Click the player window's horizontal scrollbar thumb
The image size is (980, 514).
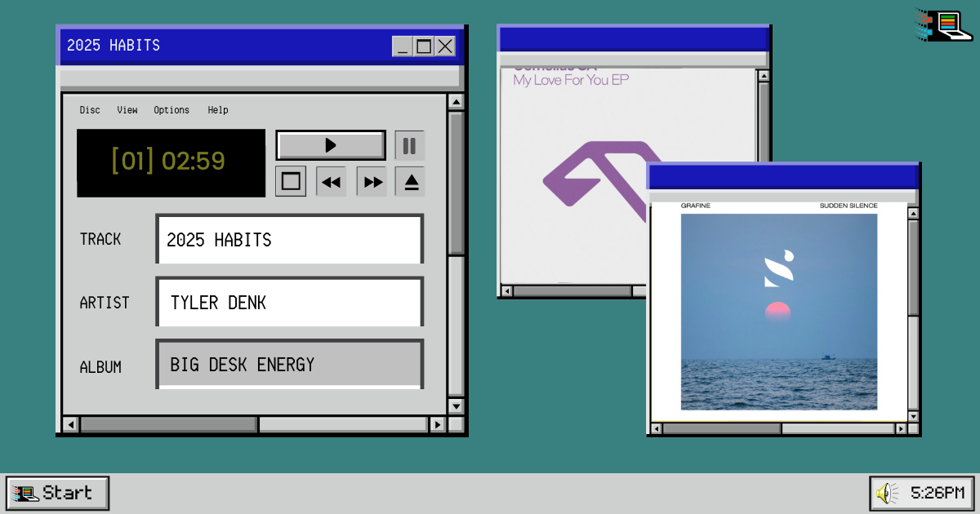168,424
